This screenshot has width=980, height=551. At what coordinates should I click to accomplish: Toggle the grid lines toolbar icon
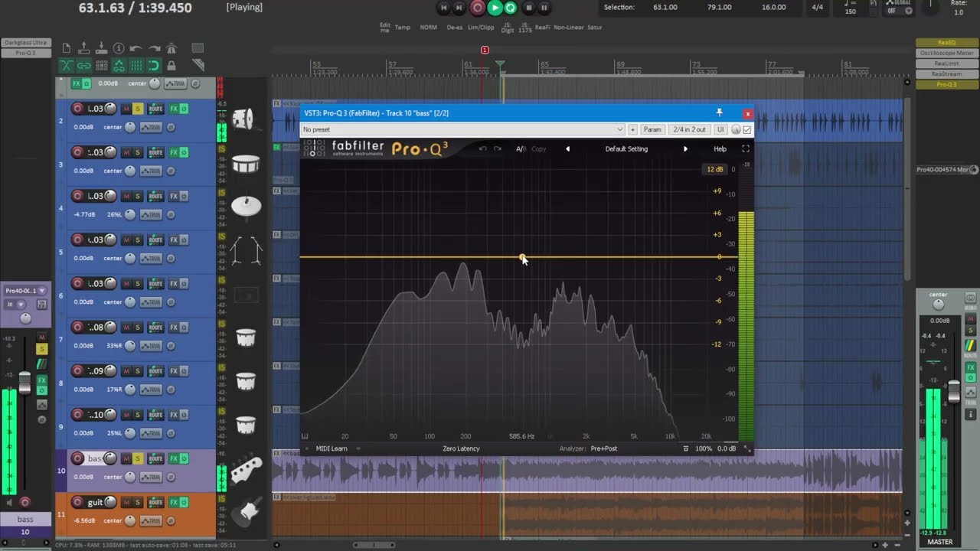(136, 66)
